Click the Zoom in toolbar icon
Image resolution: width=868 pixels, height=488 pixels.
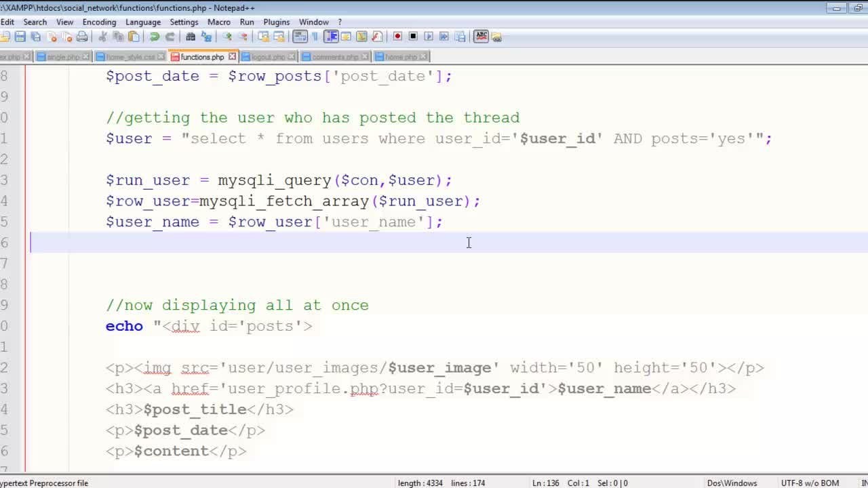click(x=227, y=37)
